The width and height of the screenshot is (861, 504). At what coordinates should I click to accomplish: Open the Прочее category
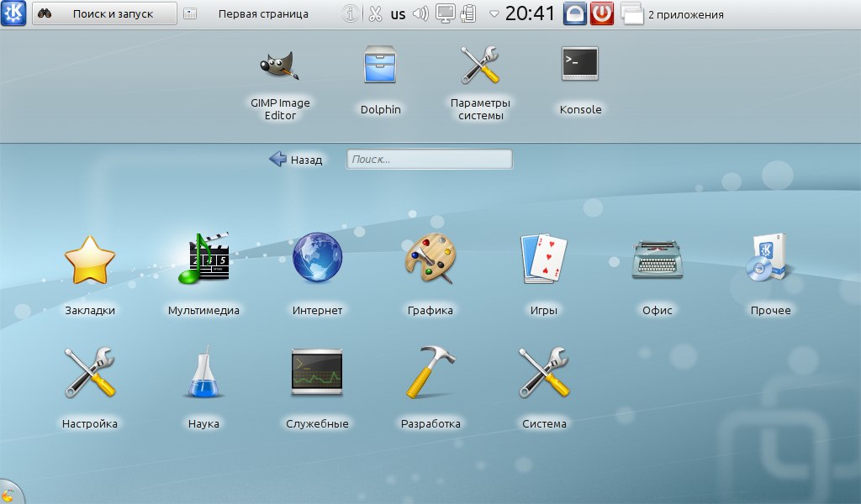point(770,274)
